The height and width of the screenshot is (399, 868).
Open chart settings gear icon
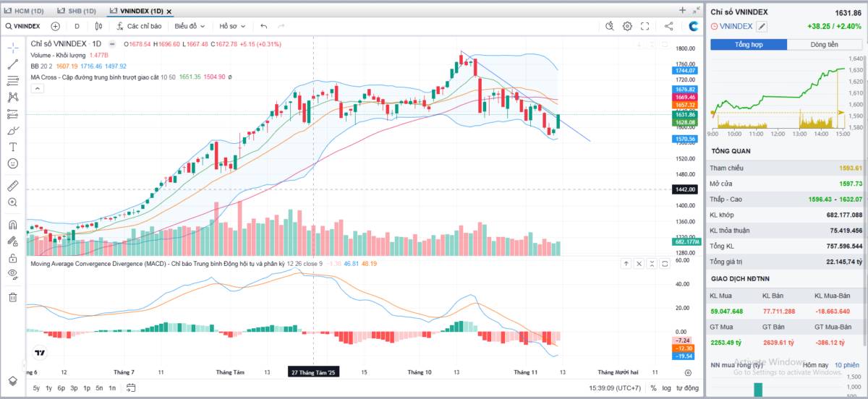click(627, 26)
